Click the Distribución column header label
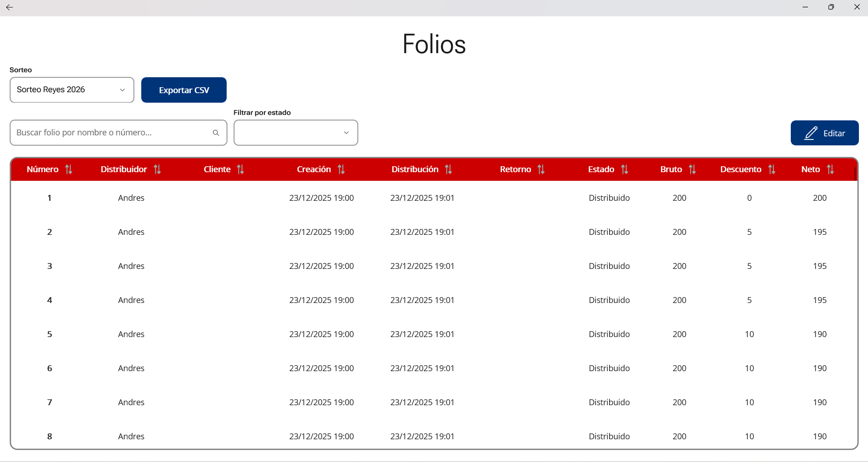868x462 pixels. (x=415, y=169)
